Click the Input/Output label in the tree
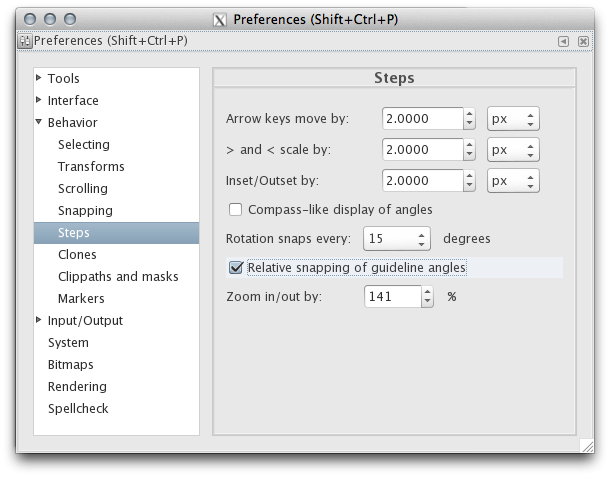 pyautogui.click(x=85, y=321)
